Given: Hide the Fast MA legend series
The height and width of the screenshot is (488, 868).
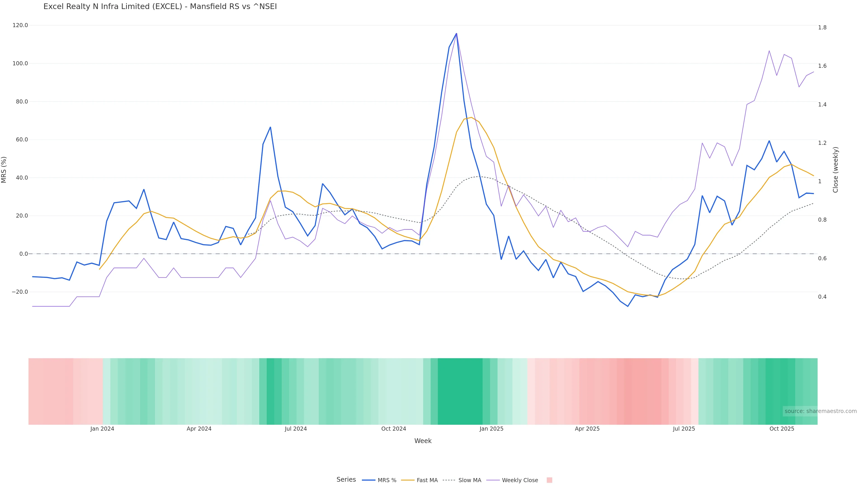Looking at the screenshot, I should (x=427, y=480).
